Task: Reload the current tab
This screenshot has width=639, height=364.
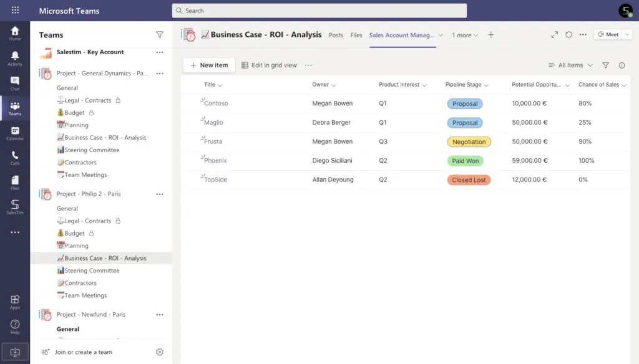Action: point(569,35)
